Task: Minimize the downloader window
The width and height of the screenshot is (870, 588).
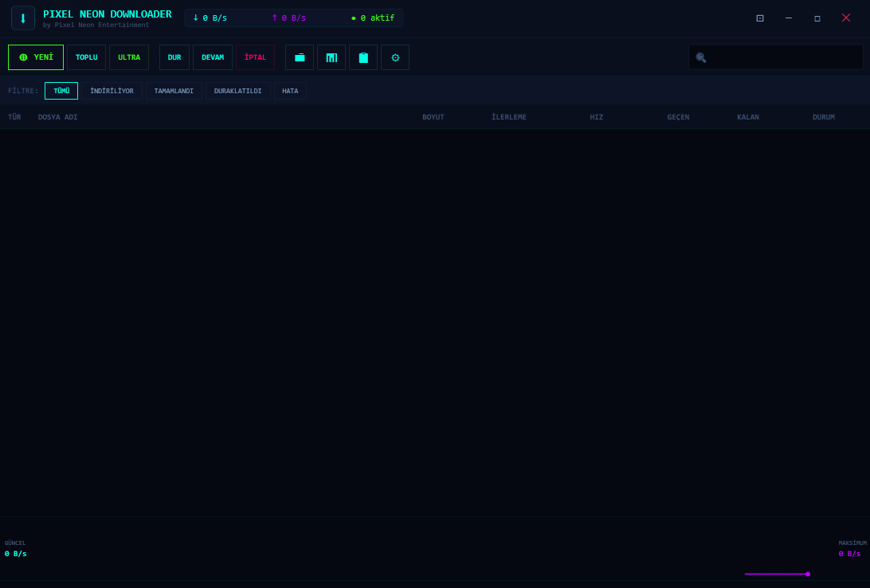Action: pyautogui.click(x=789, y=18)
